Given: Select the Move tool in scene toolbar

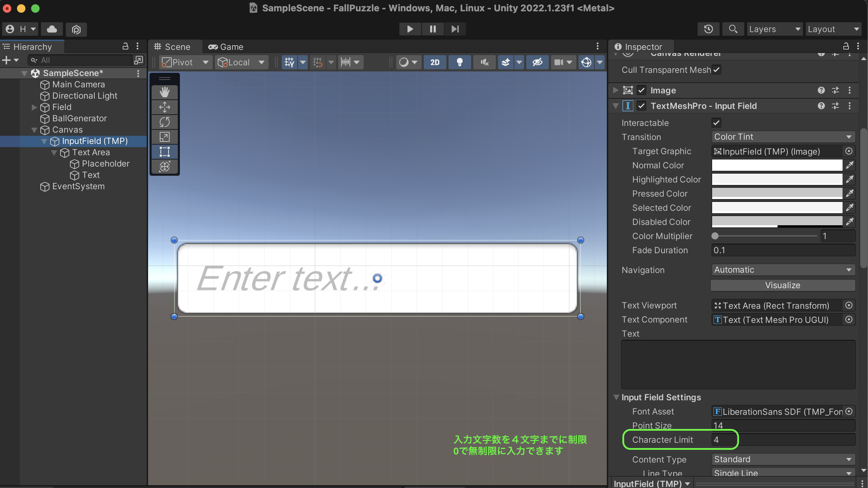Looking at the screenshot, I should pos(164,107).
